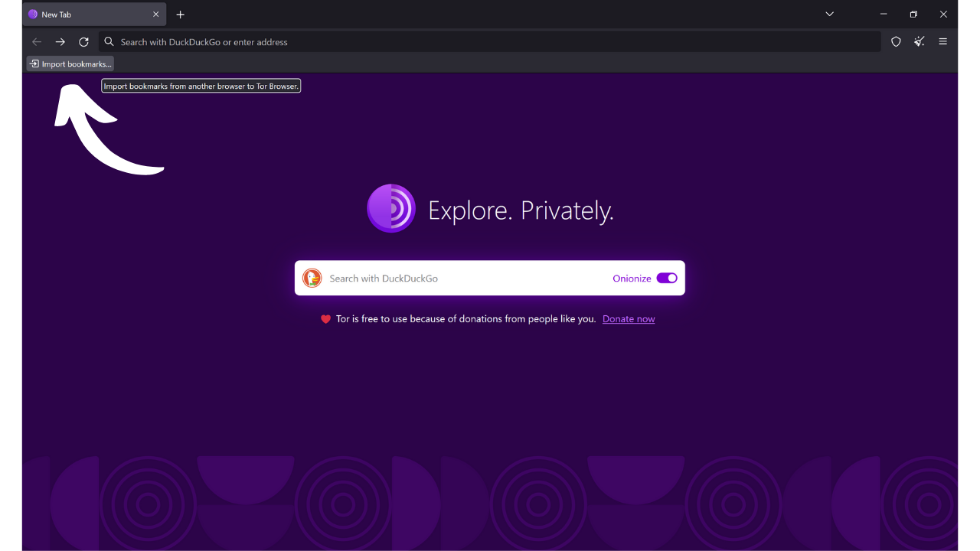Expand the import bookmarks tooltip button

[70, 64]
